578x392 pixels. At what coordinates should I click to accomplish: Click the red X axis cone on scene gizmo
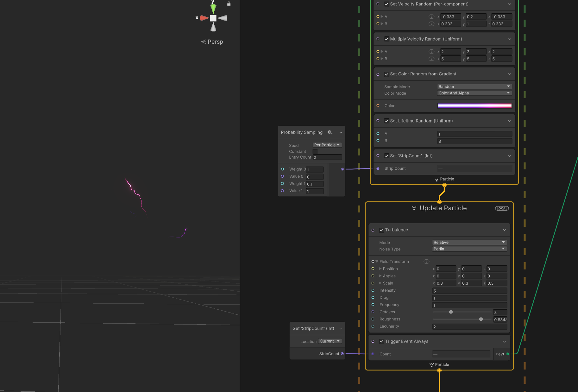coord(204,18)
